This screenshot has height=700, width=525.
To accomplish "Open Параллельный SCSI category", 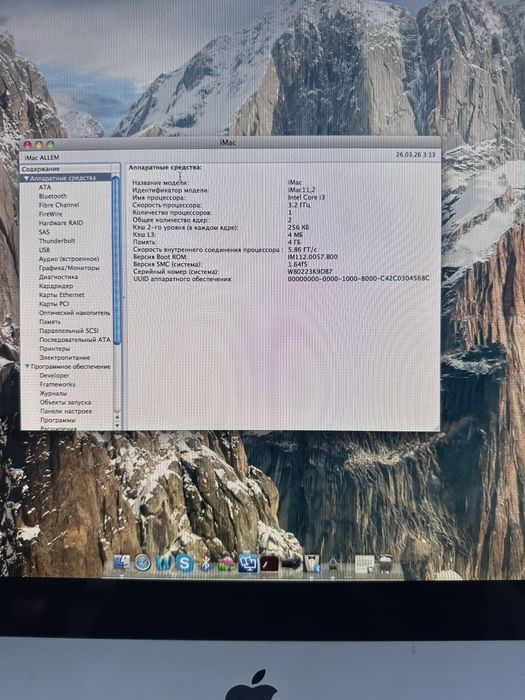I will 69,331.
